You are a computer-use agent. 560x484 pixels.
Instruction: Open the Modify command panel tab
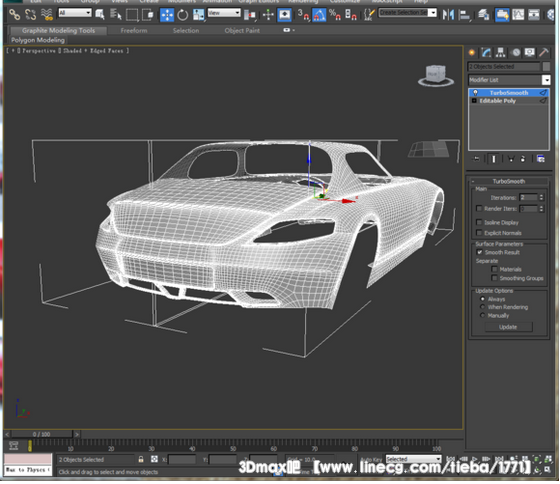tap(486, 53)
